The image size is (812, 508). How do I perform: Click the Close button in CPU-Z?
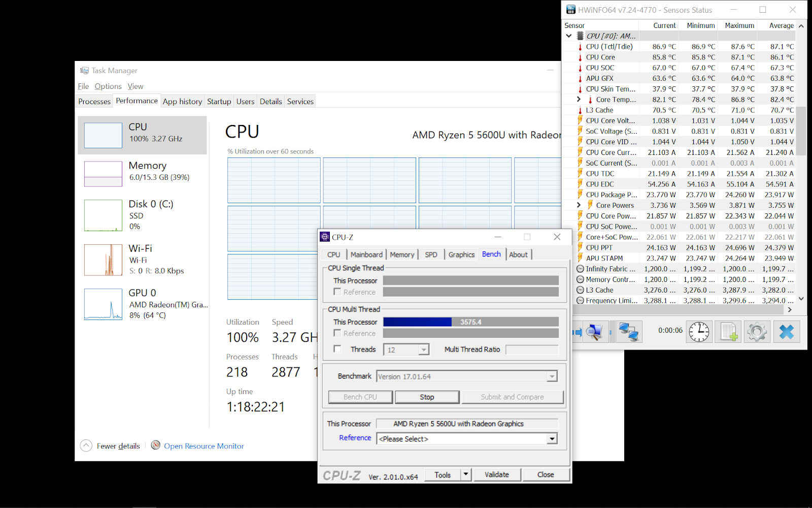(x=546, y=474)
